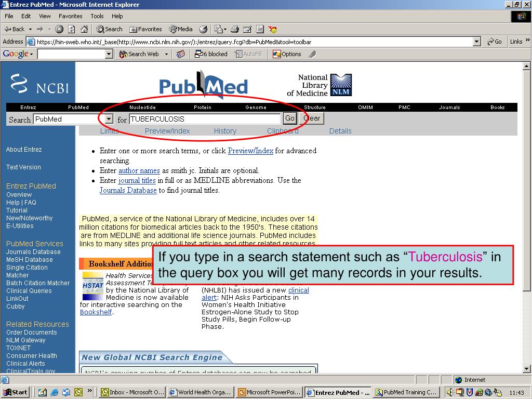
Task: Open the PubMed database selector dropdown
Action: coord(109,119)
